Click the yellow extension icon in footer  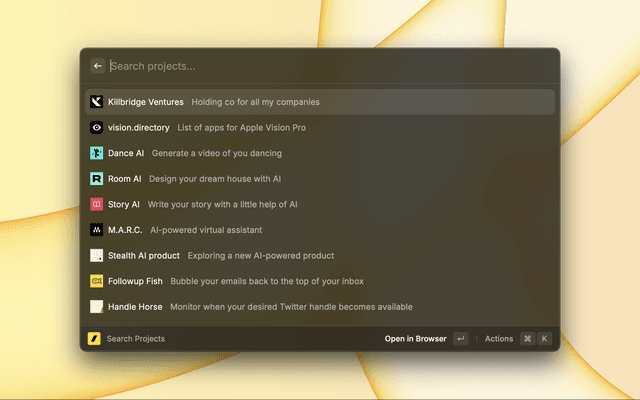coord(94,339)
